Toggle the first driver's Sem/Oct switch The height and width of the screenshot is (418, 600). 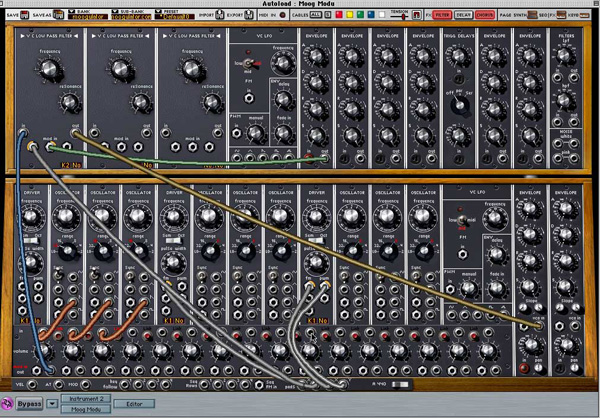coord(31,240)
